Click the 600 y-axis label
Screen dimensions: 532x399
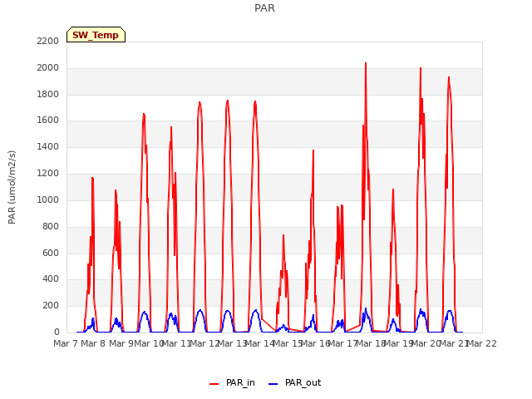[51, 253]
